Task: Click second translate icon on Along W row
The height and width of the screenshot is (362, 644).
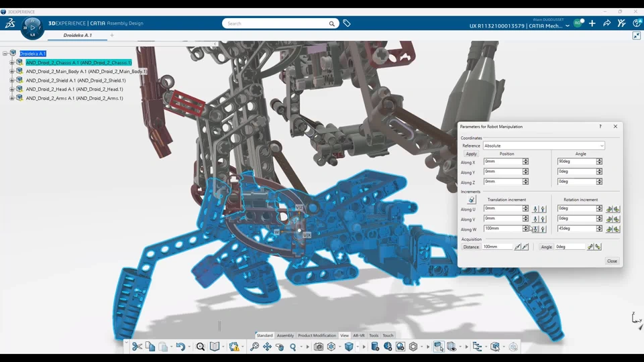Action: click(543, 229)
